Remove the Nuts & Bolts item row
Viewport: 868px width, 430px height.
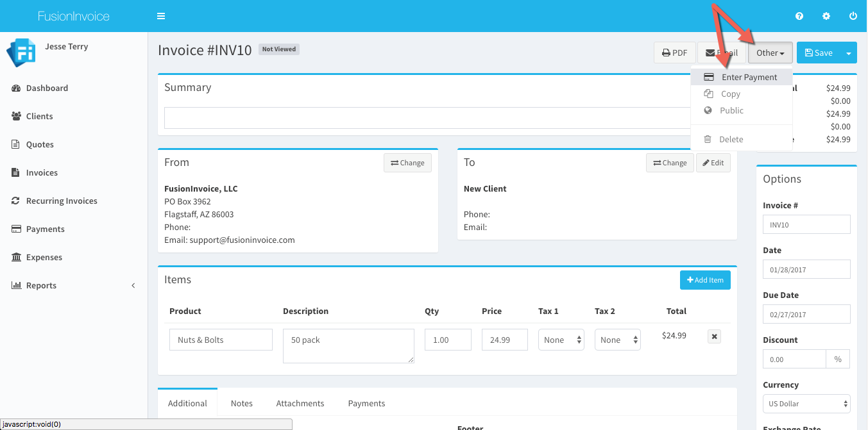click(x=714, y=336)
